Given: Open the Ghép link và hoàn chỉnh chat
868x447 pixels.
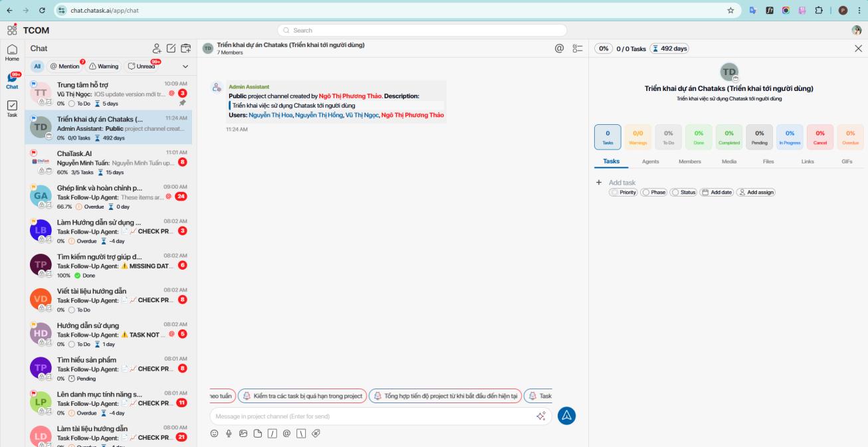Looking at the screenshot, I should click(x=108, y=196).
